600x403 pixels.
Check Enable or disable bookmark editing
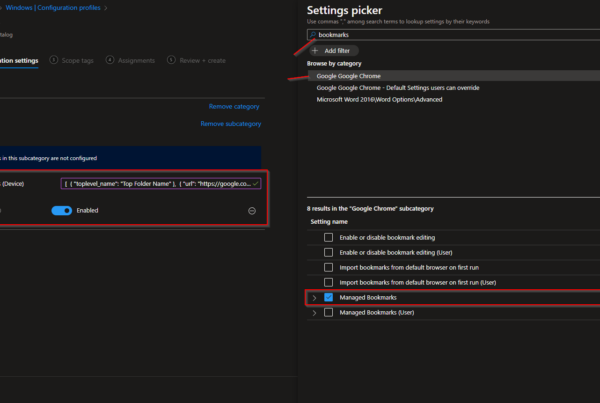point(328,237)
